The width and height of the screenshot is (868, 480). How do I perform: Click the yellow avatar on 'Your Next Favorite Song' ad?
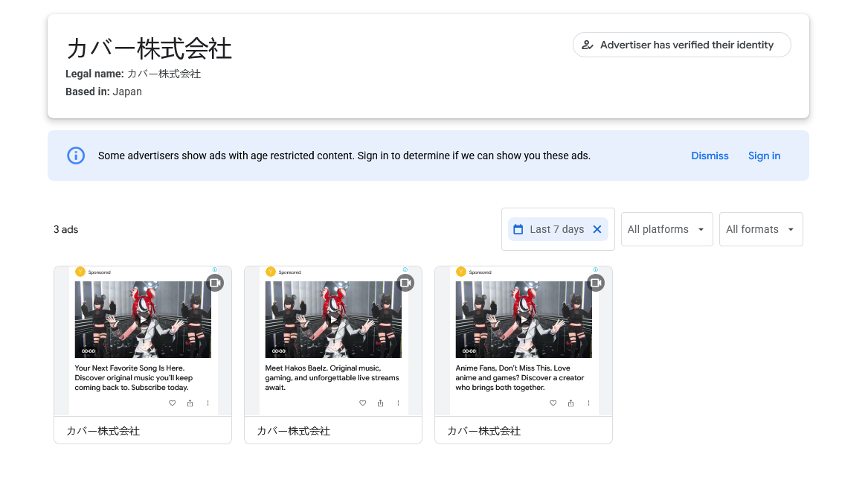pyautogui.click(x=80, y=272)
